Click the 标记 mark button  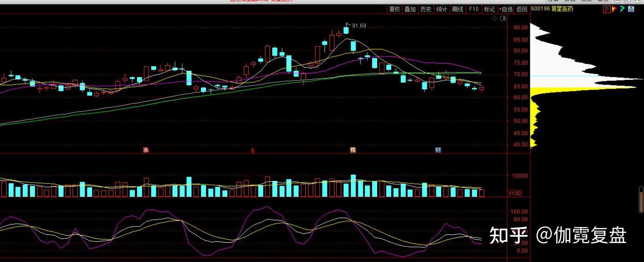(x=489, y=9)
